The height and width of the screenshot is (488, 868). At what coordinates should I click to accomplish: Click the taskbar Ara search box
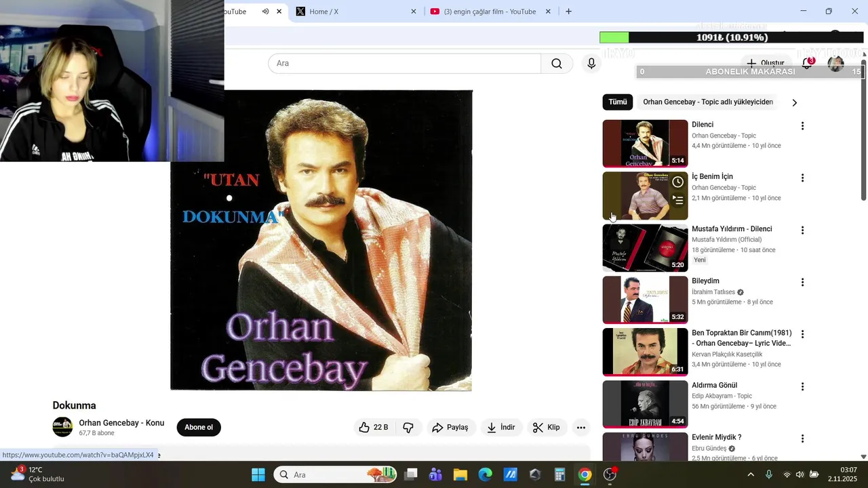(x=336, y=474)
